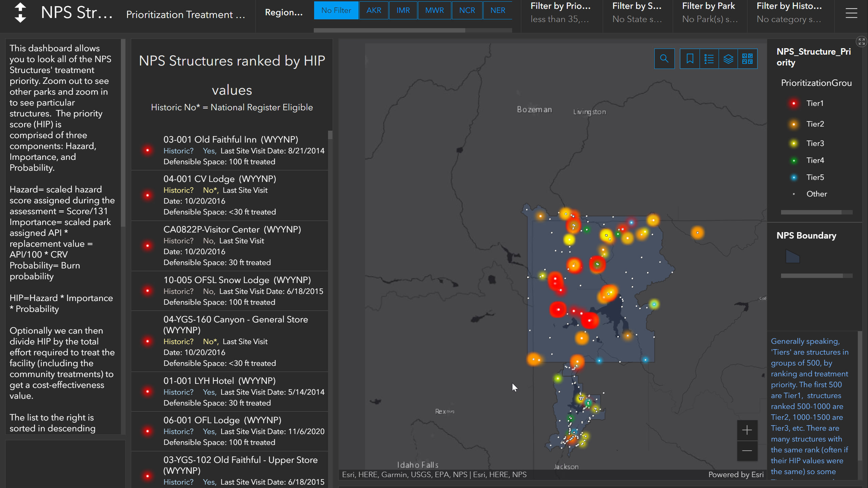This screenshot has width=868, height=488.
Task: Select the IMR region filter
Action: coord(403,11)
